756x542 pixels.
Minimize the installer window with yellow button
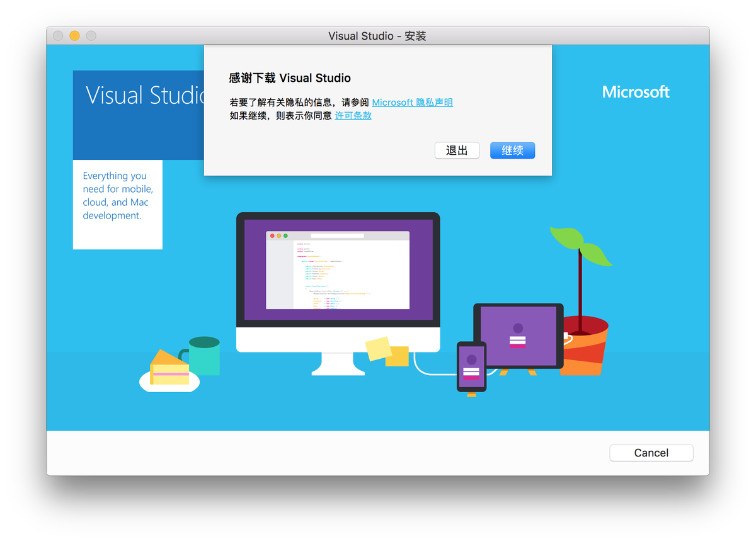coord(74,36)
